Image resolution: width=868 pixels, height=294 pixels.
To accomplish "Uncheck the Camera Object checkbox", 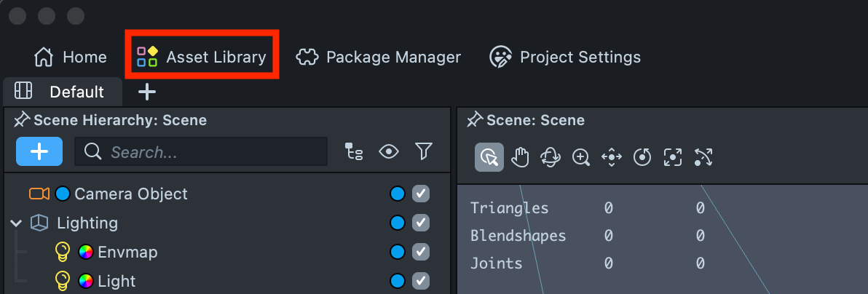I will coord(421,194).
